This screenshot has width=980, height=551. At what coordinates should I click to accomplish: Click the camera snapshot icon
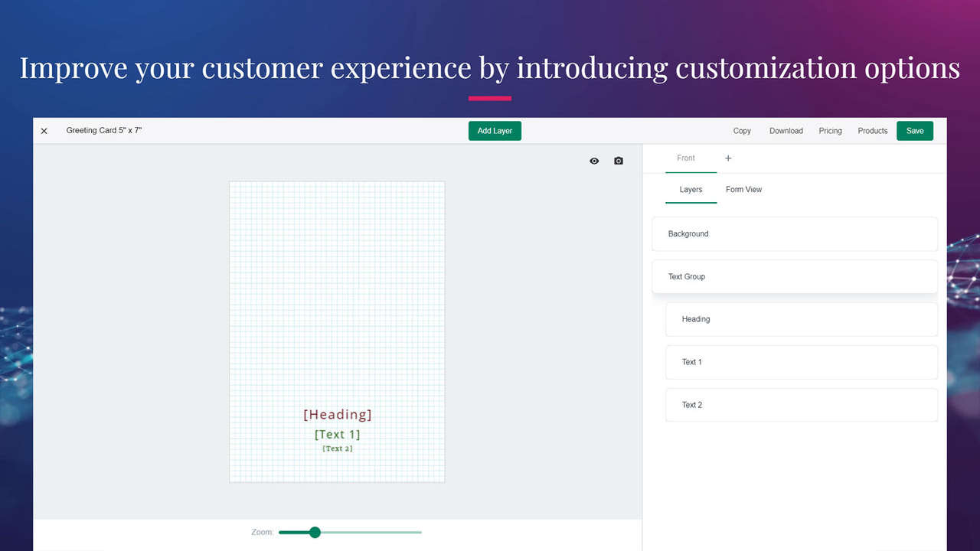pyautogui.click(x=619, y=161)
